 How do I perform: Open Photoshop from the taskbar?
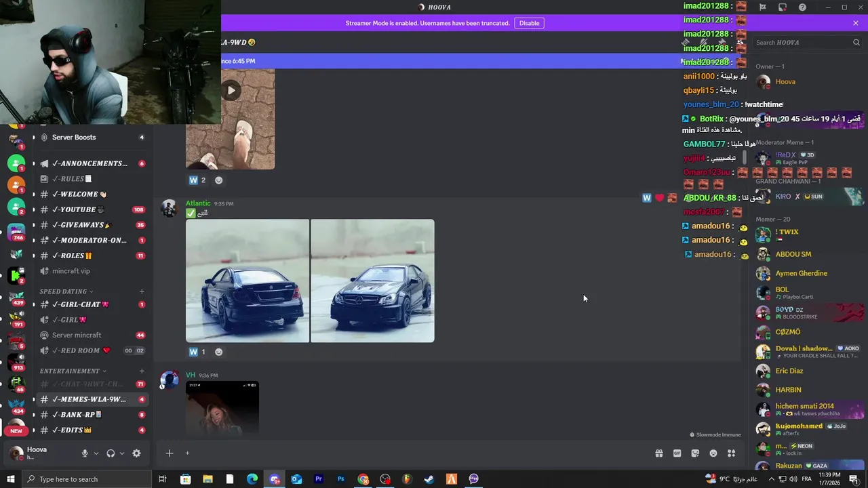click(341, 479)
